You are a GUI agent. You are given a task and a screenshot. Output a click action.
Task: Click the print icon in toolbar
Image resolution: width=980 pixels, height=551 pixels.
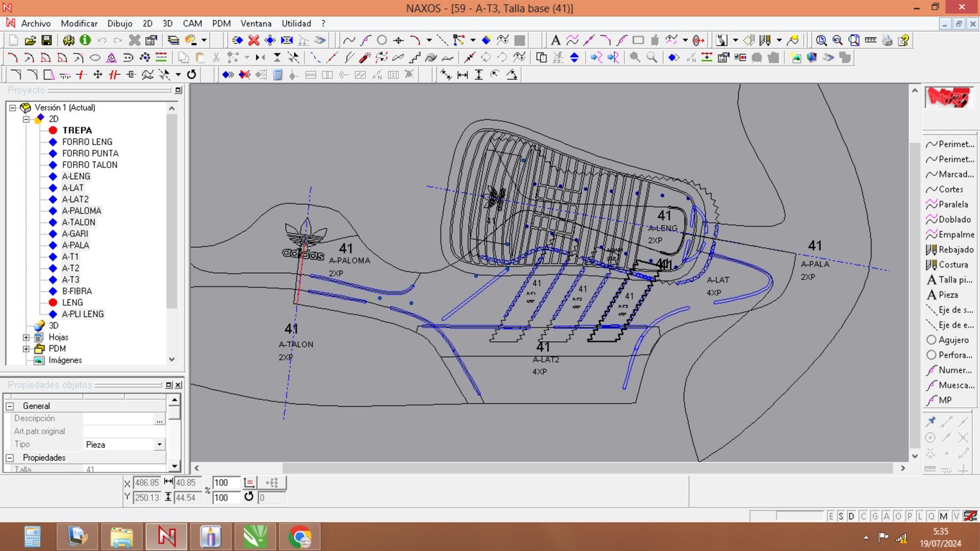click(x=887, y=41)
